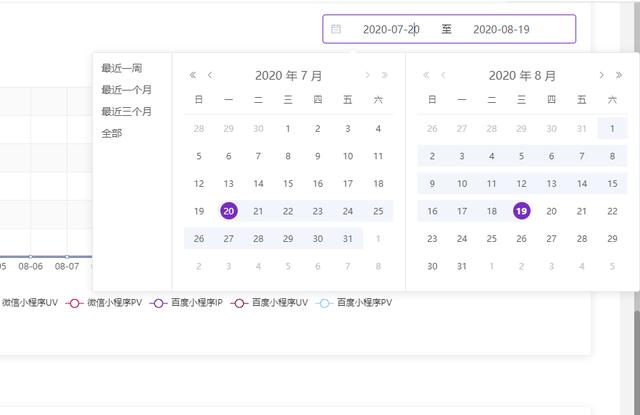Go to previous year in July panel

pos(193,75)
